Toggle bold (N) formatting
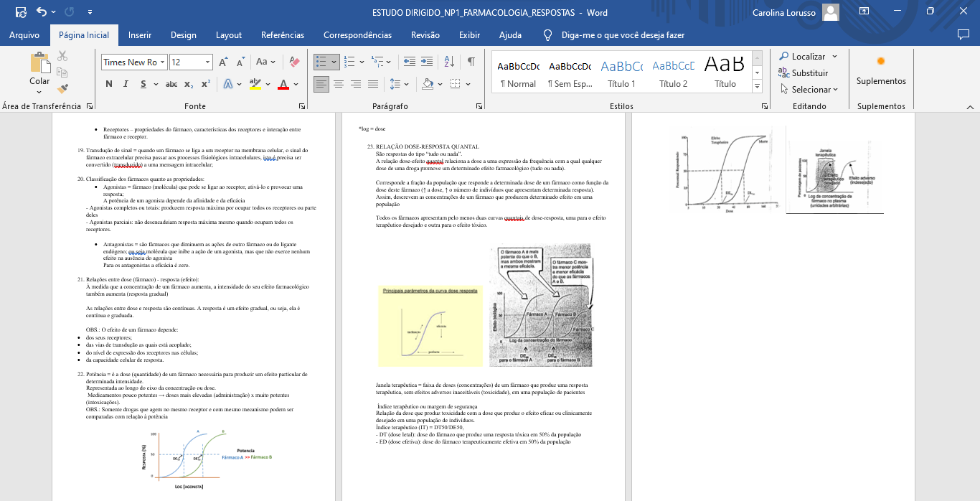 click(x=109, y=84)
